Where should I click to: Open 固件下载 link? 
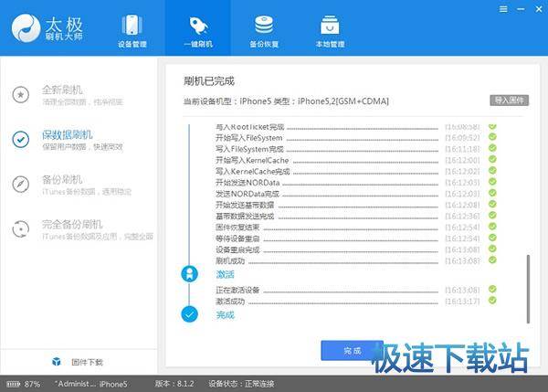(x=87, y=362)
